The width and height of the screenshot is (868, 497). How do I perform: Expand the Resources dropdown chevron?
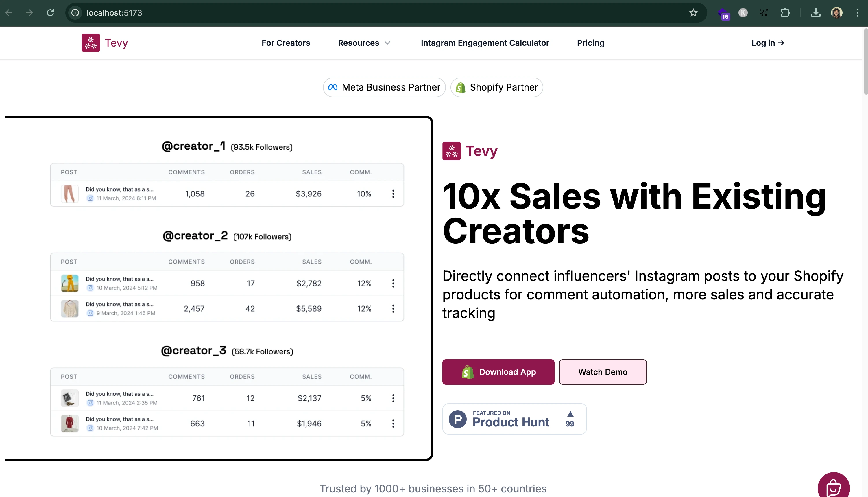(387, 43)
